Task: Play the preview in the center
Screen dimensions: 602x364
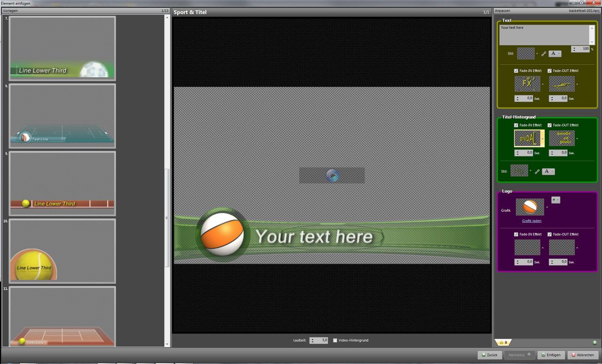Action: point(332,176)
